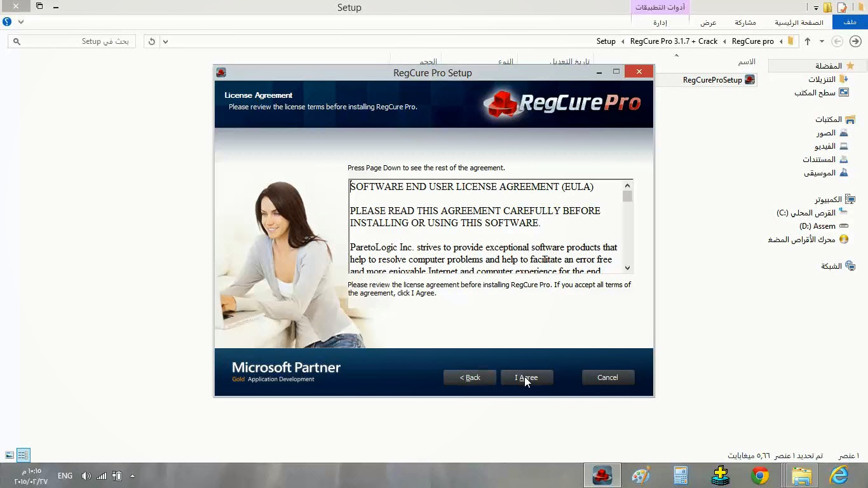Click the magnifier icon in search box
The width and height of the screenshot is (868, 488).
(x=17, y=41)
